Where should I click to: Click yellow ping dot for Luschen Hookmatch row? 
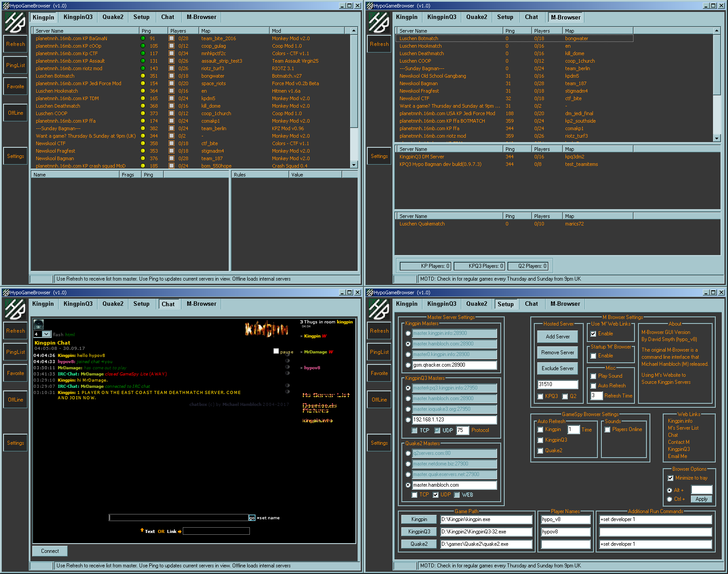click(x=143, y=91)
